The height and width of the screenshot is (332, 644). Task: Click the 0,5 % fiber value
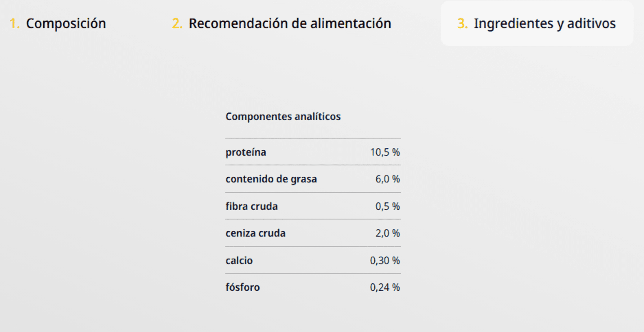coord(388,206)
